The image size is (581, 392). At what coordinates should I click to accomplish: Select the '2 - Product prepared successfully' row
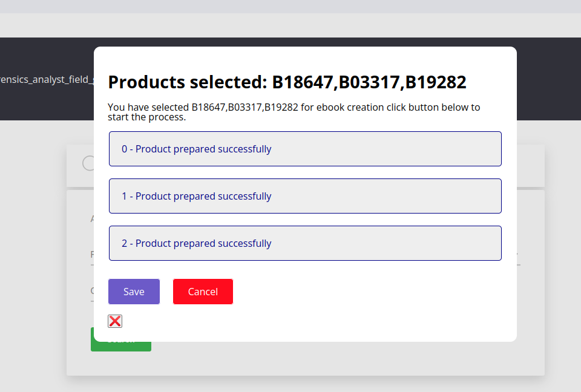coord(305,243)
